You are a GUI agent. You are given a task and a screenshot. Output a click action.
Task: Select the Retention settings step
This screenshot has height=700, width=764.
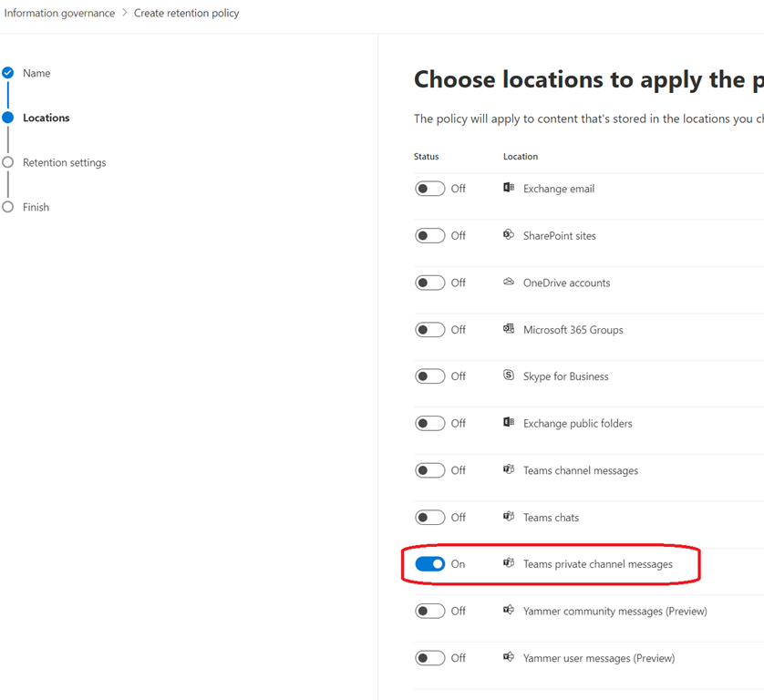[x=64, y=162]
